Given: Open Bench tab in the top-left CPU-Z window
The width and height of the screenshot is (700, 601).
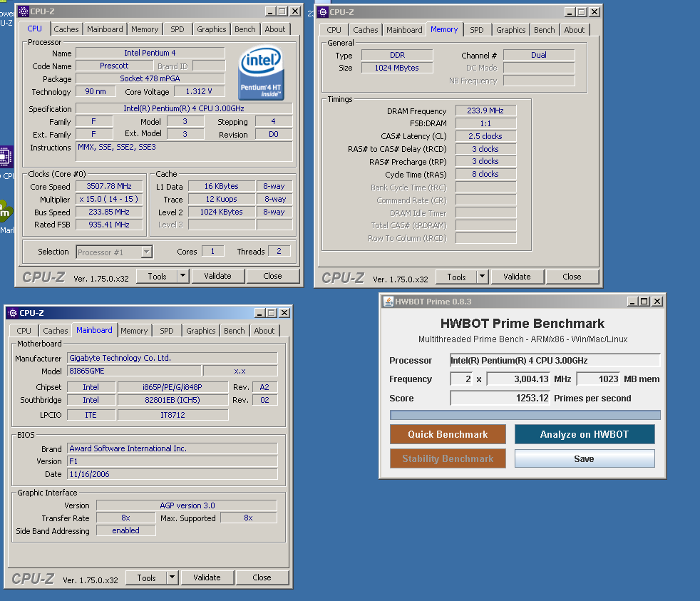Looking at the screenshot, I should [245, 29].
